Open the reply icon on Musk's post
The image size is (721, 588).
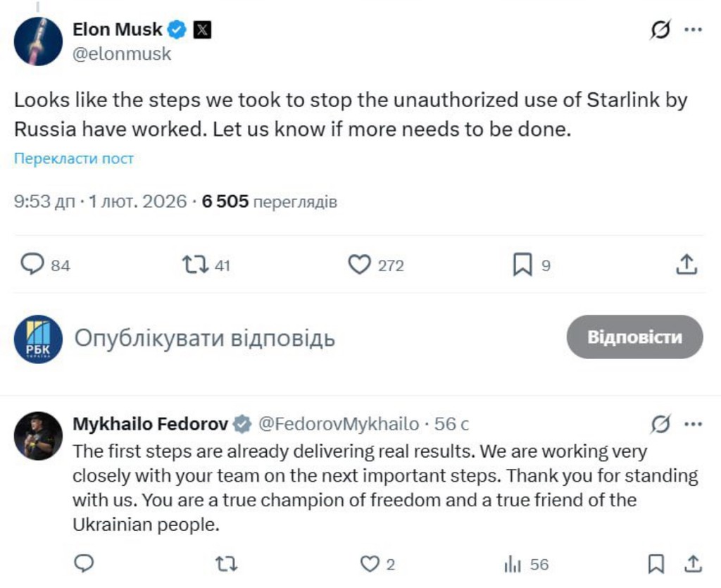(32, 265)
